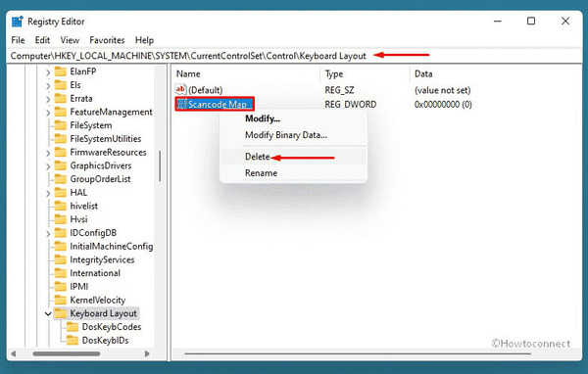Click the DosKeybIDs folder icon
588x374 pixels.
(73, 341)
